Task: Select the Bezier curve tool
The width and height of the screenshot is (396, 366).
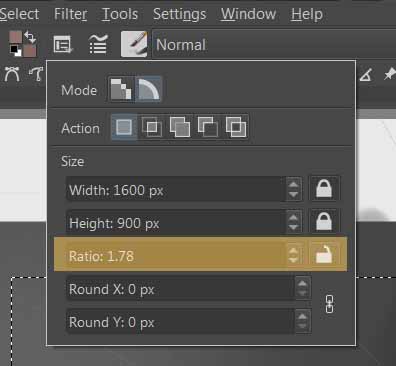Action: (12, 74)
